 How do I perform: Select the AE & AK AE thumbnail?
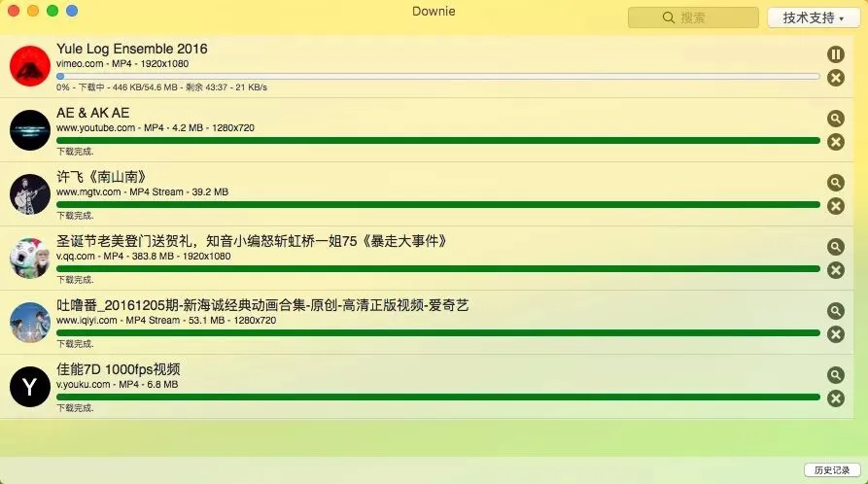tap(30, 130)
